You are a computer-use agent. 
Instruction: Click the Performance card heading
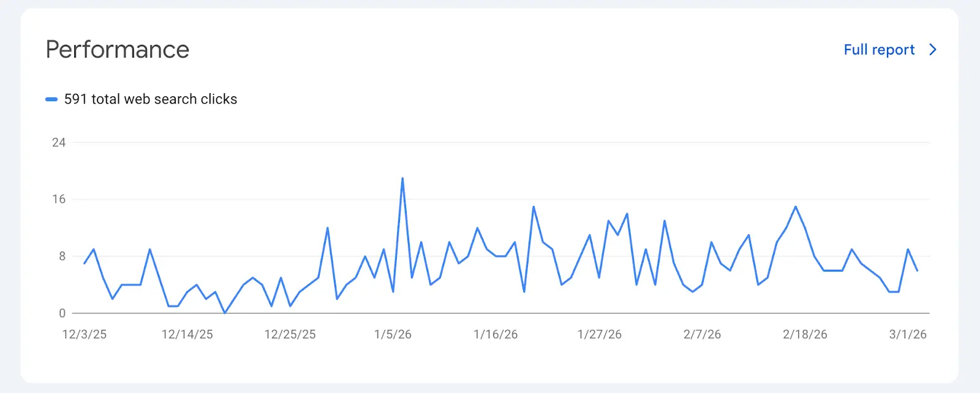[x=118, y=50]
